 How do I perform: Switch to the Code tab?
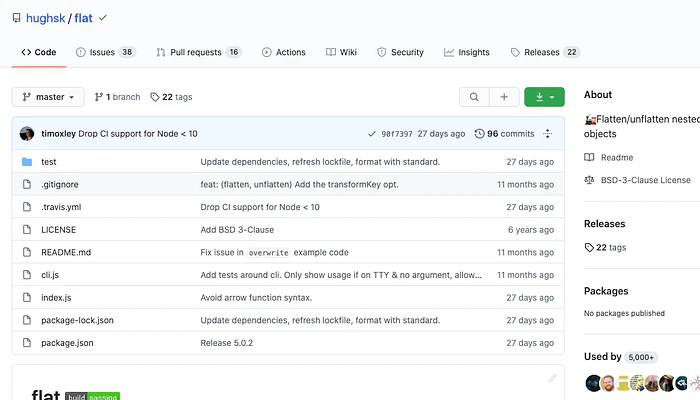[39, 52]
